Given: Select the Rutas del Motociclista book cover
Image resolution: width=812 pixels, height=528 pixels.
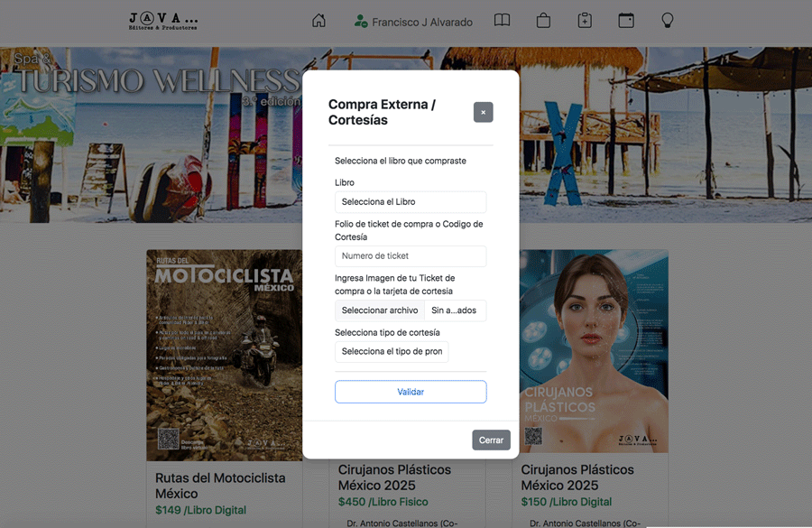Looking at the screenshot, I should (226, 356).
